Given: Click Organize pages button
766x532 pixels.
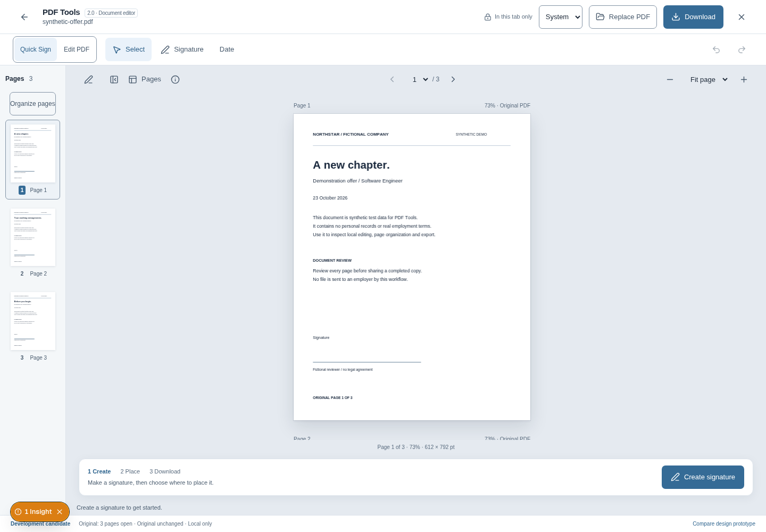Looking at the screenshot, I should click(x=32, y=104).
